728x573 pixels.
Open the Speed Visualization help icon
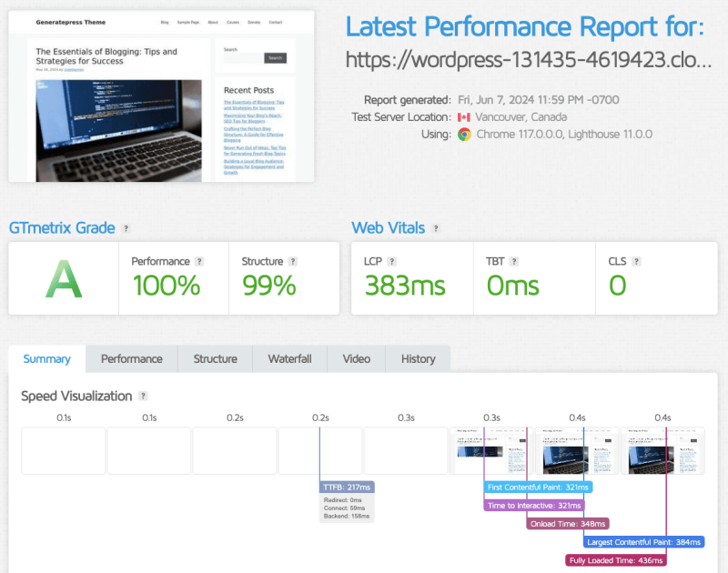pyautogui.click(x=143, y=397)
